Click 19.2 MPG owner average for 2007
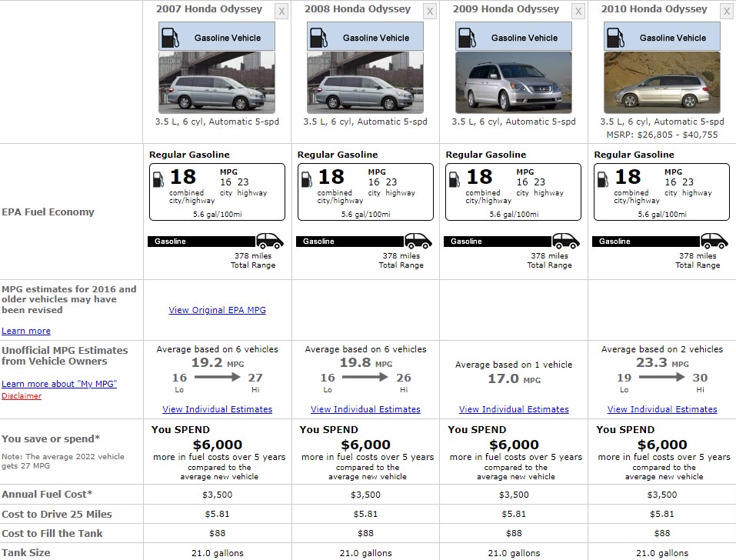Image resolution: width=736 pixels, height=560 pixels. point(218,363)
